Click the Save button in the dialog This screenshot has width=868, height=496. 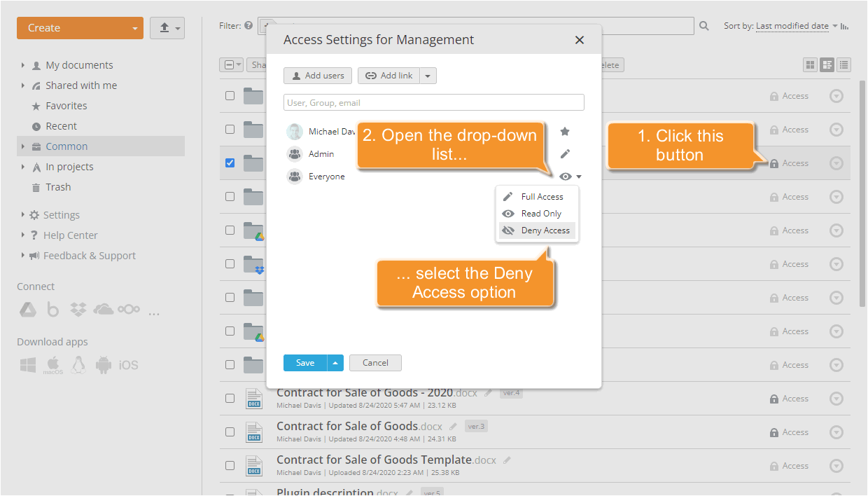pyautogui.click(x=304, y=362)
